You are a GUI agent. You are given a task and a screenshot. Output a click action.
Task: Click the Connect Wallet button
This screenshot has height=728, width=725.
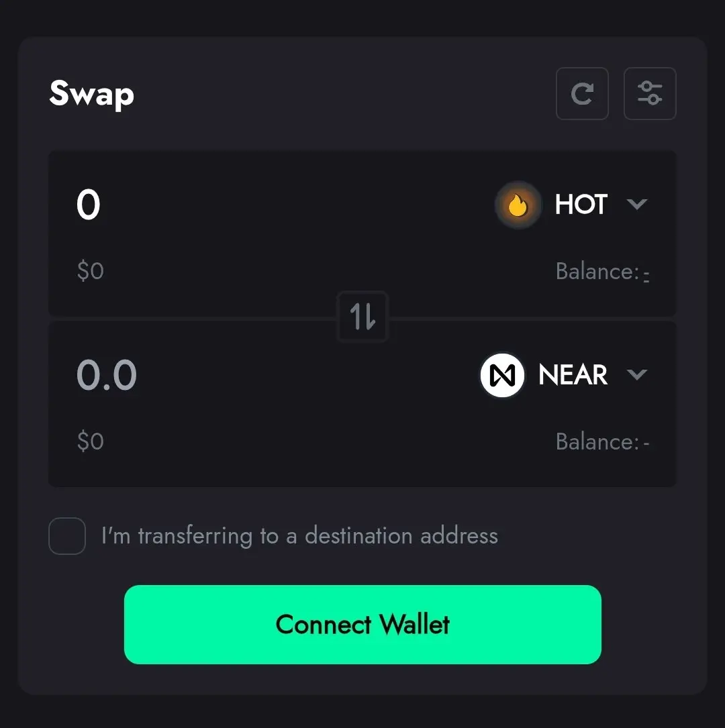[x=362, y=625]
